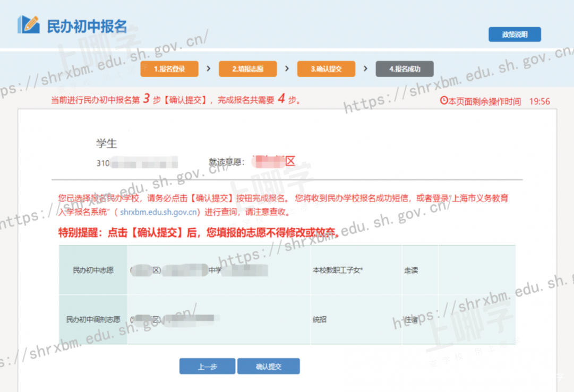Screen dimensions: 574x392
Task: Click the 民办初中报名 page title
Action: point(87,26)
